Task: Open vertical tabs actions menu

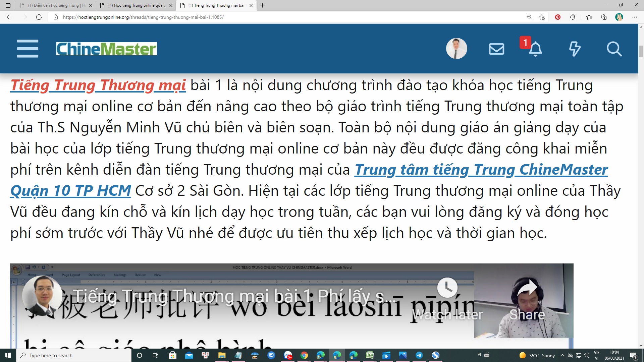Action: pyautogui.click(x=8, y=5)
